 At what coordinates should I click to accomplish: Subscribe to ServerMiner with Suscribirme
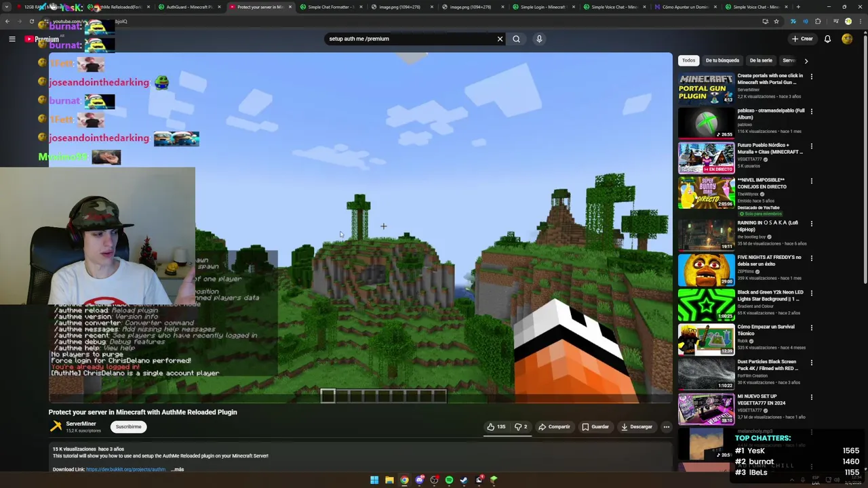(128, 427)
